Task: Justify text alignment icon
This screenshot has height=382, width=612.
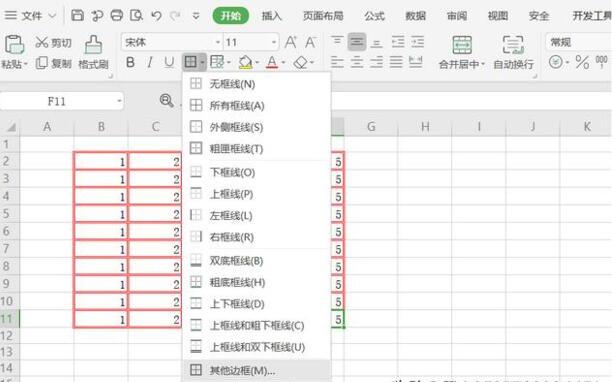Action: 396,62
